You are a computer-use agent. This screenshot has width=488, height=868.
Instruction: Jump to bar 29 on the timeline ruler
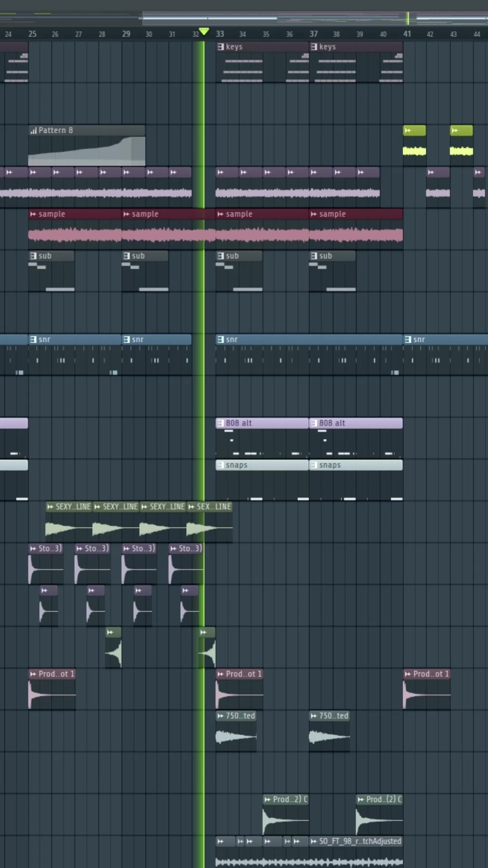pos(126,34)
